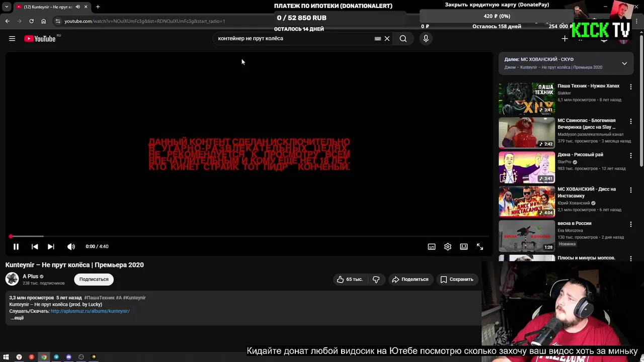The width and height of the screenshot is (644, 362).
Task: Open options for весна в России
Action: [630, 224]
